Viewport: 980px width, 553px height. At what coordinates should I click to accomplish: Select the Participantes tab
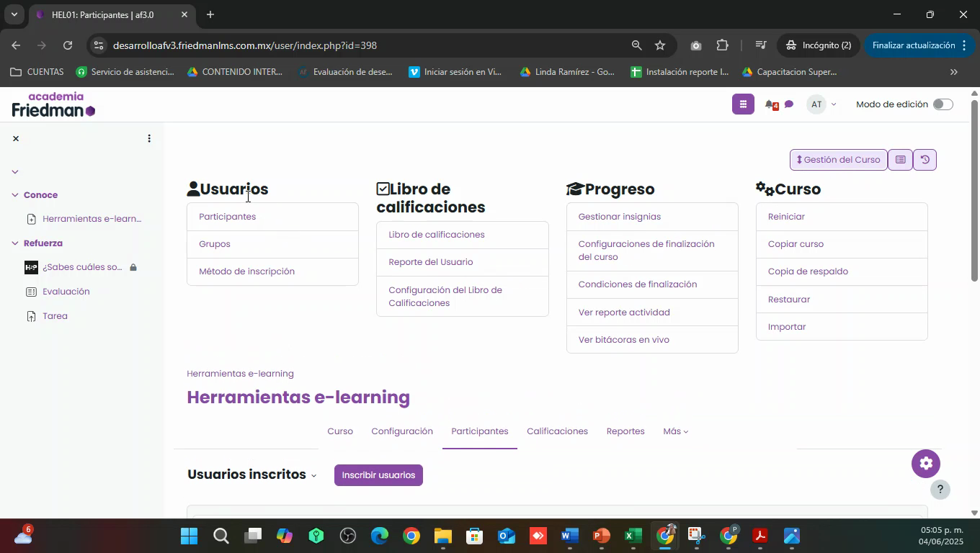pyautogui.click(x=480, y=431)
